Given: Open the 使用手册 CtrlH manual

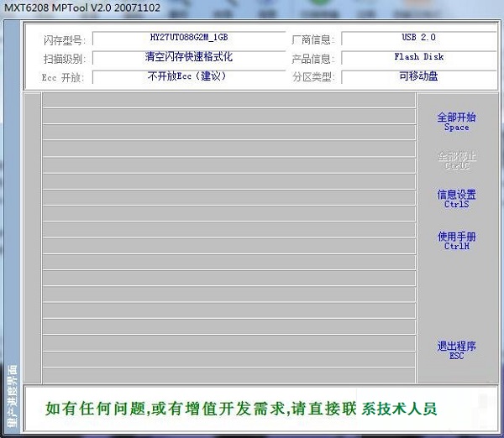Looking at the screenshot, I should click(x=457, y=241).
